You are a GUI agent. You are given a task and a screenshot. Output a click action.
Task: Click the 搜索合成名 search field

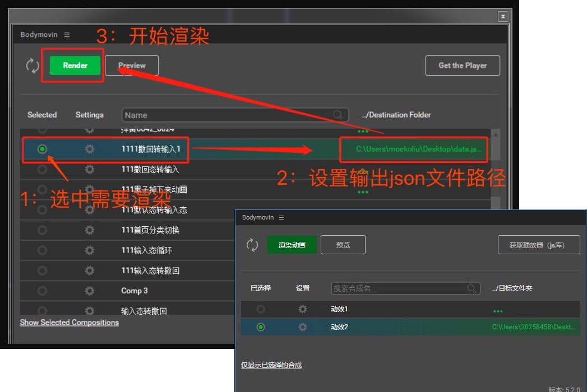(398, 288)
